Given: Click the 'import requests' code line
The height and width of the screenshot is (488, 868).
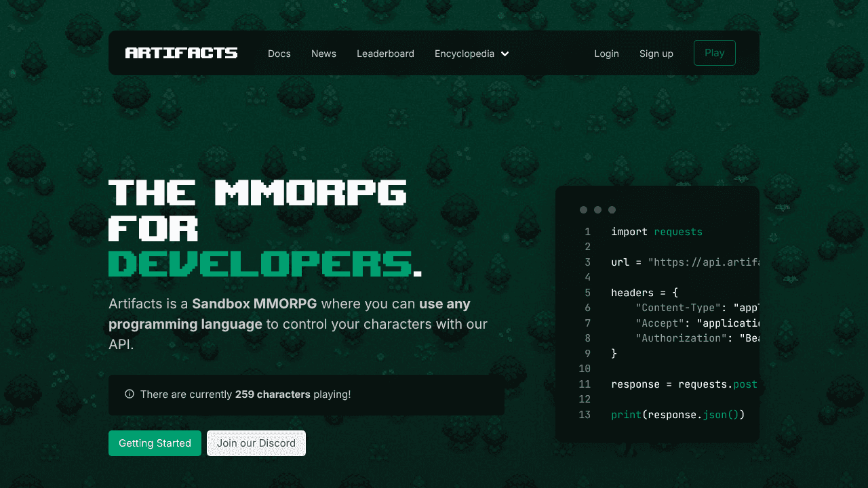Looking at the screenshot, I should (x=656, y=232).
